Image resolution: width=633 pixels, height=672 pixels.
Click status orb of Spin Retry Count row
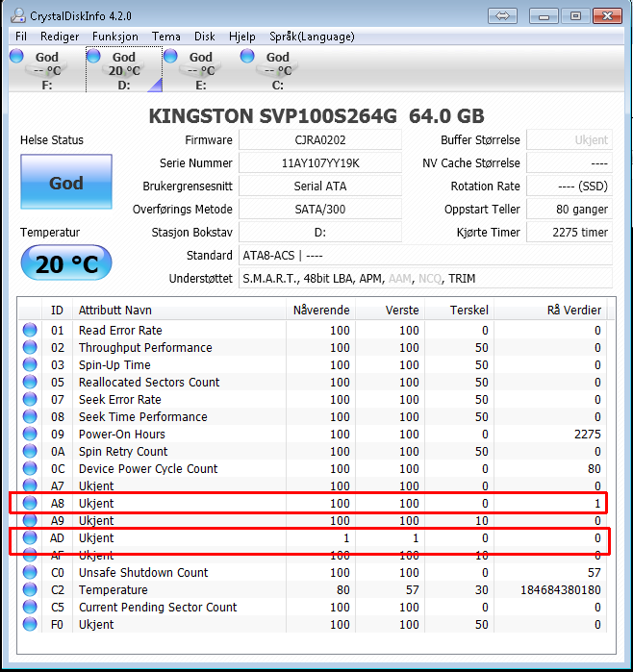[x=30, y=451]
